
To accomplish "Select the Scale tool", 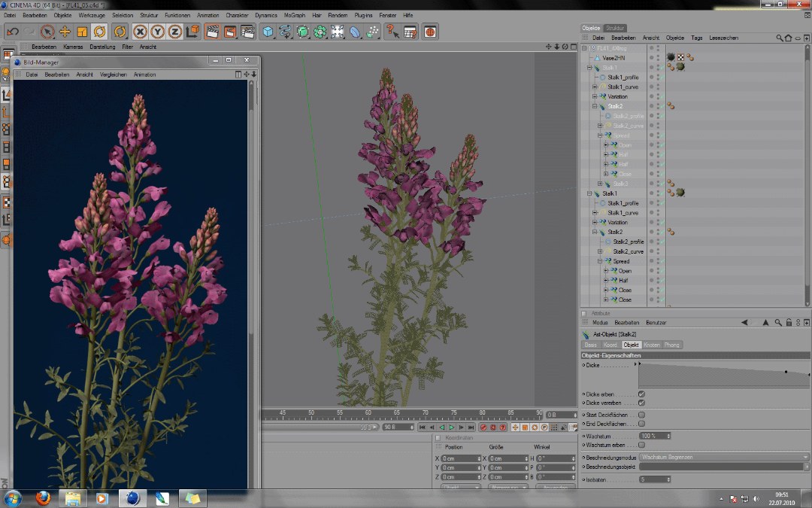I will 80,32.
